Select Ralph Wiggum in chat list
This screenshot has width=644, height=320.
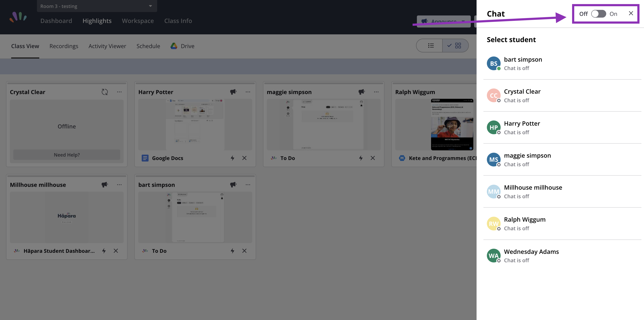click(562, 224)
